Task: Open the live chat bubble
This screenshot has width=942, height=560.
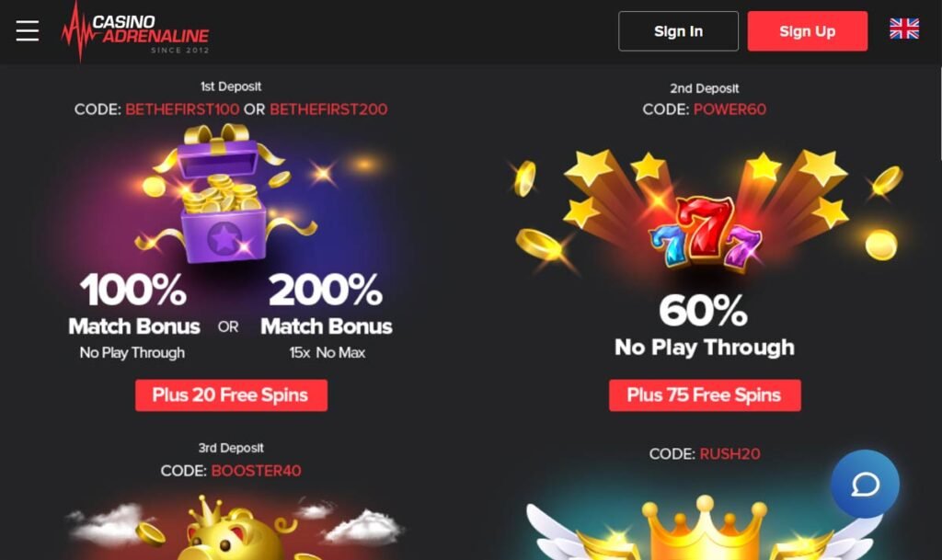Action: coord(865,484)
